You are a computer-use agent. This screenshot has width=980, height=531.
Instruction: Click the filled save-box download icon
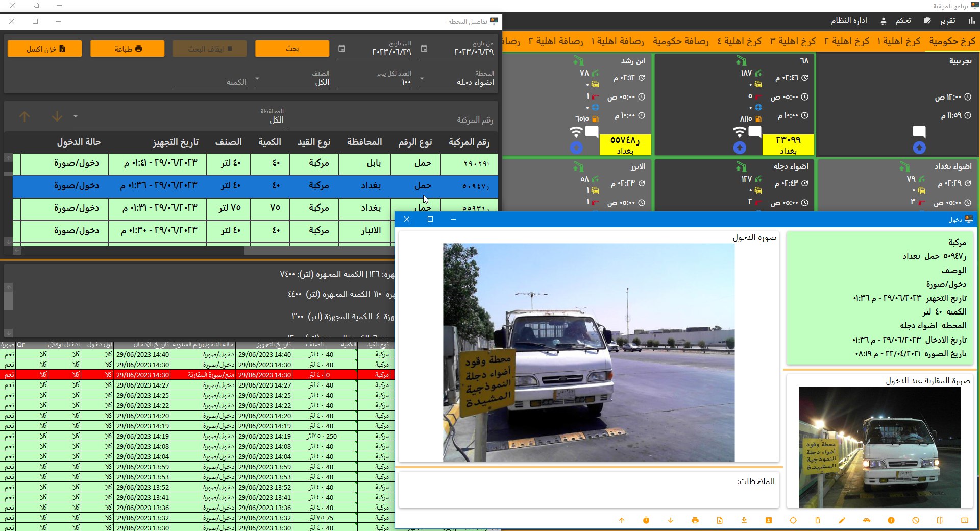768,520
